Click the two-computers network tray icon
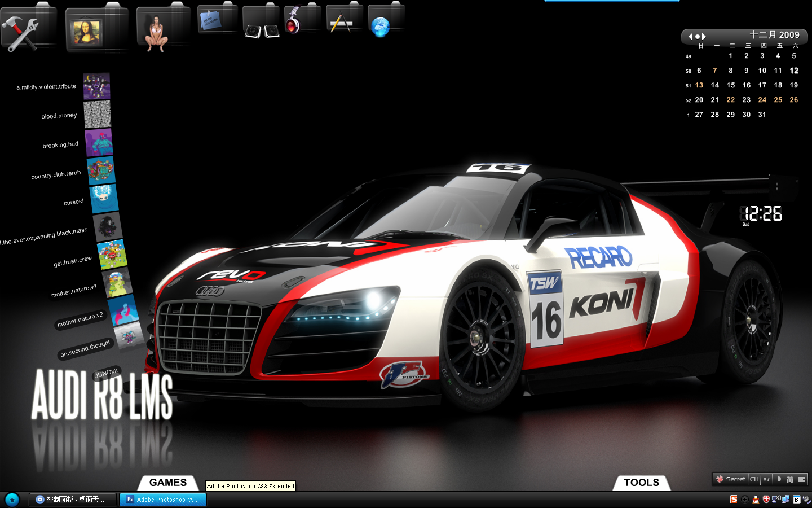The image size is (812, 508). pos(786,500)
